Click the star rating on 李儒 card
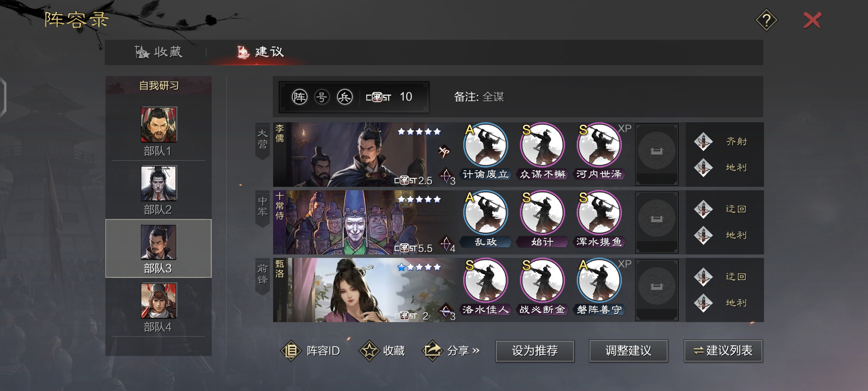Screen dimensions: 868x391 pos(419,132)
